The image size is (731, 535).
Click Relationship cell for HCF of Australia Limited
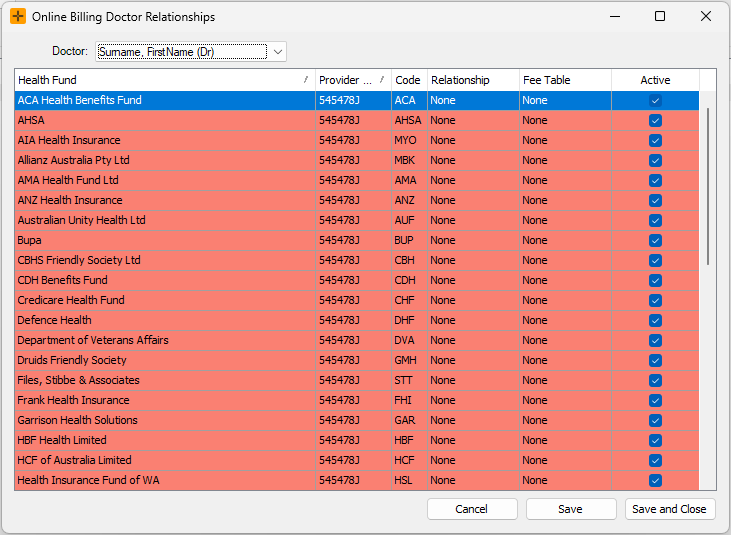473,460
